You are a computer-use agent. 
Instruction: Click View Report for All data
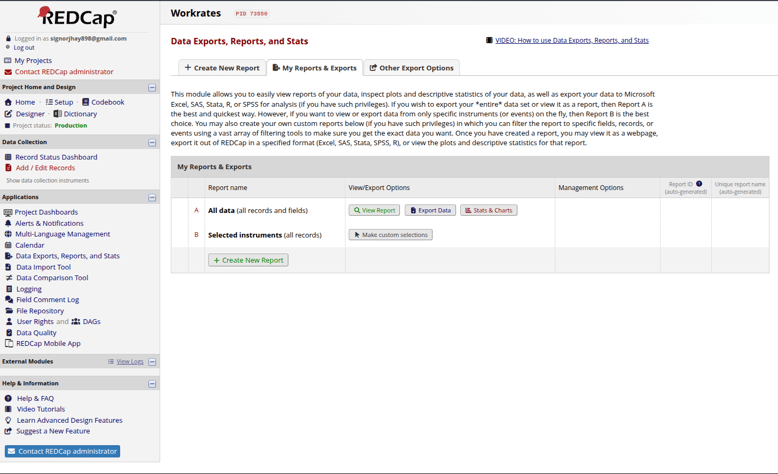(374, 210)
